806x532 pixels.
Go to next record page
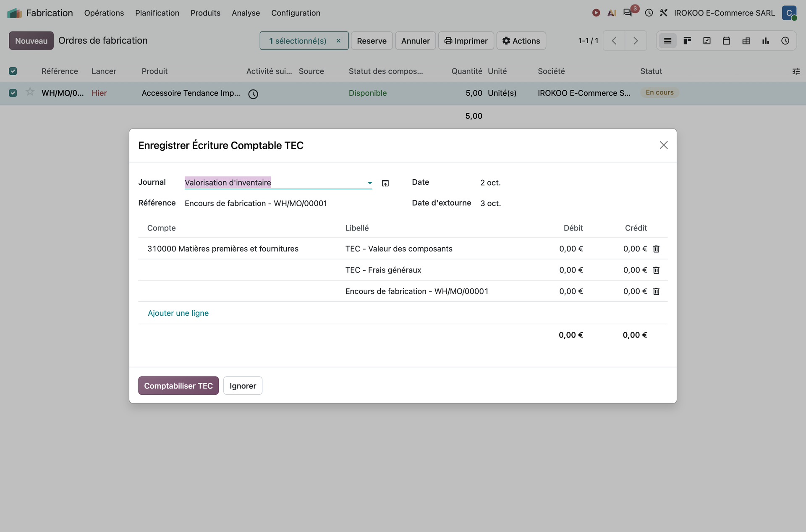coord(636,41)
